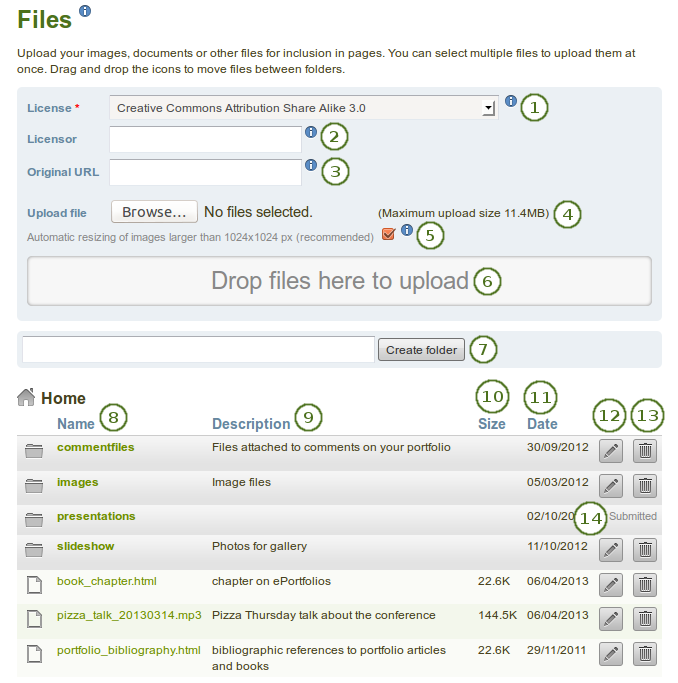This screenshot has height=683, width=678.
Task: Click the info icon beside Files heading
Action: 85,12
